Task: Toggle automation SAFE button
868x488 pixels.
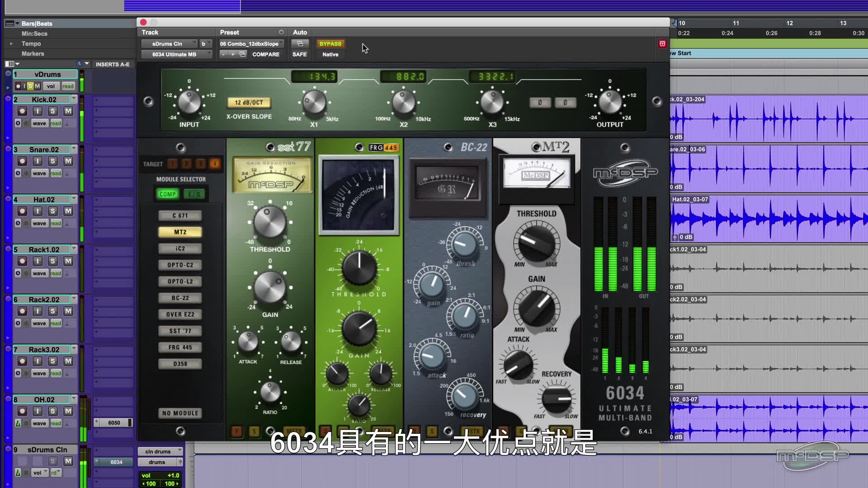Action: pyautogui.click(x=299, y=54)
